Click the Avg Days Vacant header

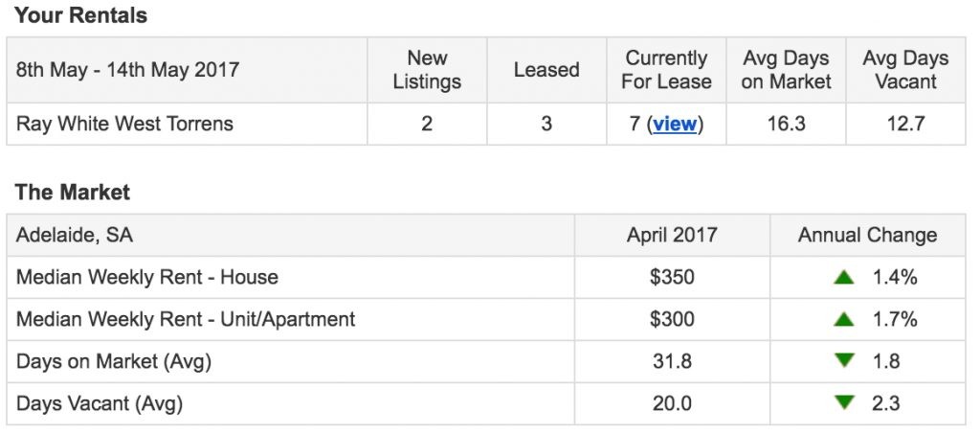coord(905,70)
